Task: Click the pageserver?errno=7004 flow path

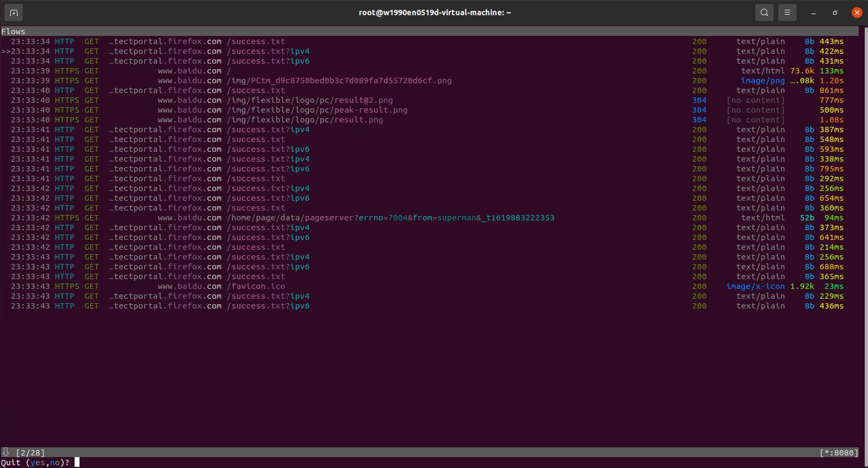Action: [391, 218]
